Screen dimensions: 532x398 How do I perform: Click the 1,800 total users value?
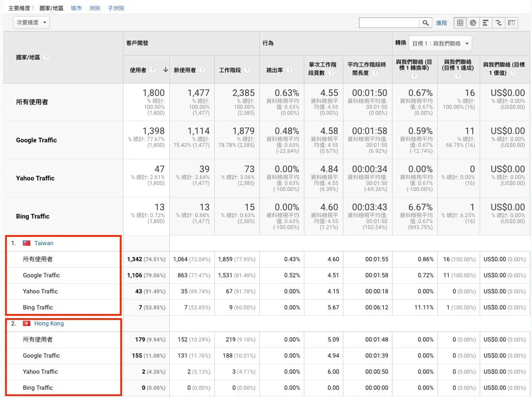point(153,93)
